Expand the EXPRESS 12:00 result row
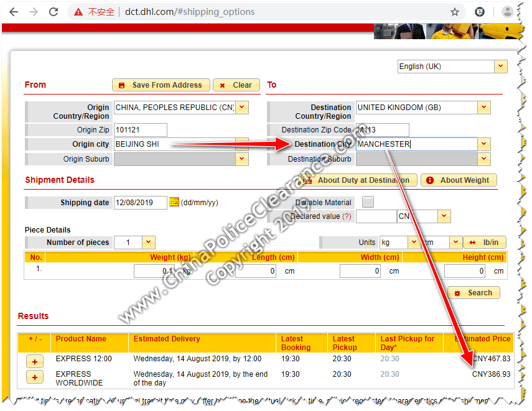The height and width of the screenshot is (411, 532). (35, 362)
